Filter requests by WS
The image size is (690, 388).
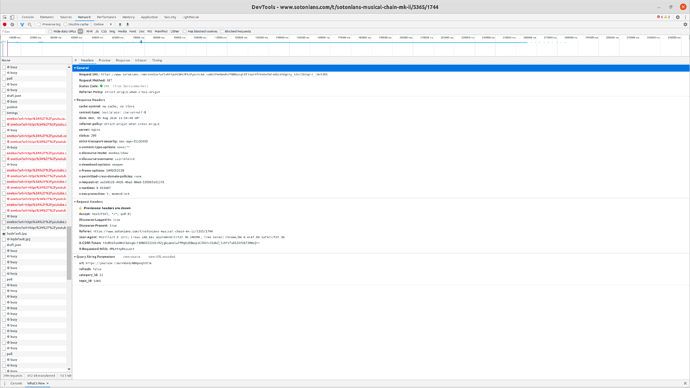150,32
